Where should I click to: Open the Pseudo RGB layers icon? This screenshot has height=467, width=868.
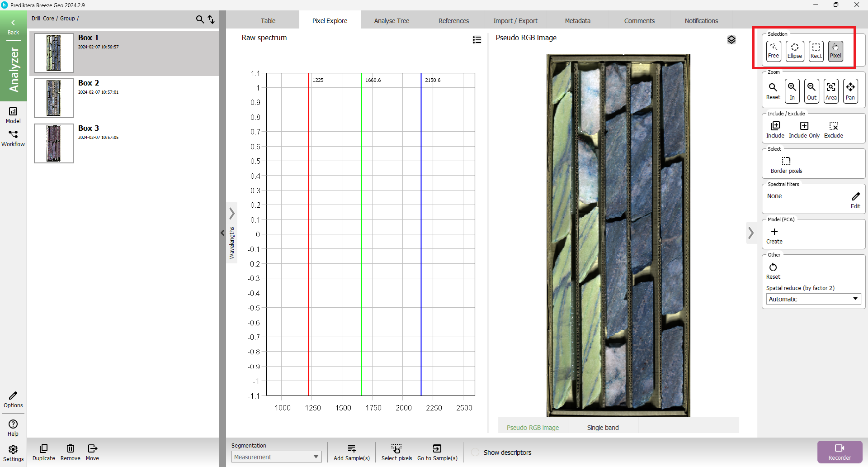pos(731,40)
